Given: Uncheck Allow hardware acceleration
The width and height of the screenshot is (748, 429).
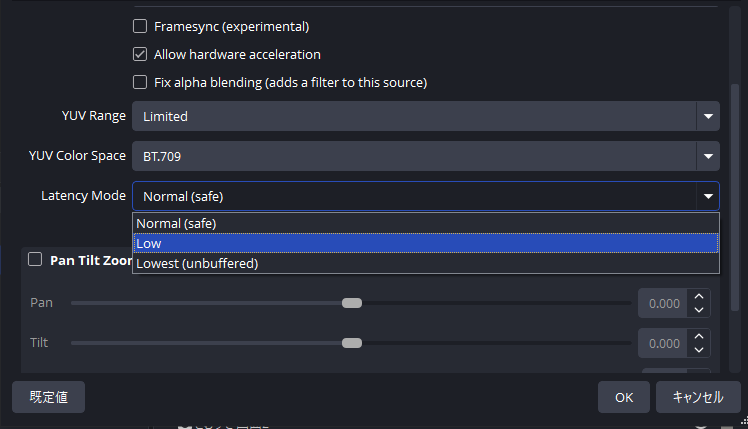Looking at the screenshot, I should [140, 54].
